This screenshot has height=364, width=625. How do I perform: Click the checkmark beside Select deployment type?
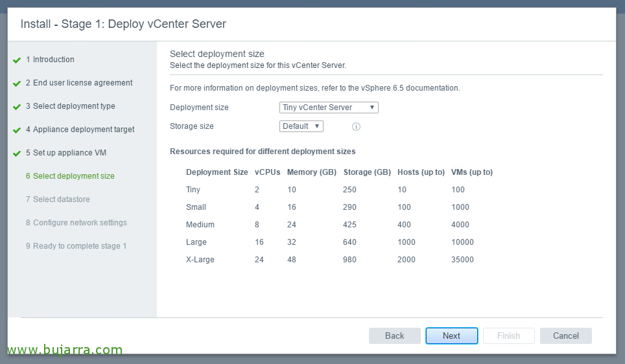(x=17, y=107)
